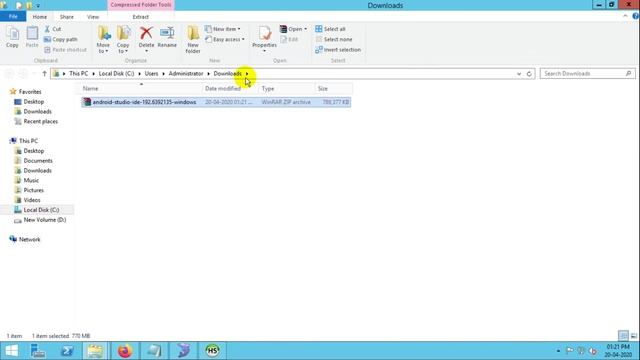Open Documents under This PC
This screenshot has height=360, width=640.
[x=38, y=161]
